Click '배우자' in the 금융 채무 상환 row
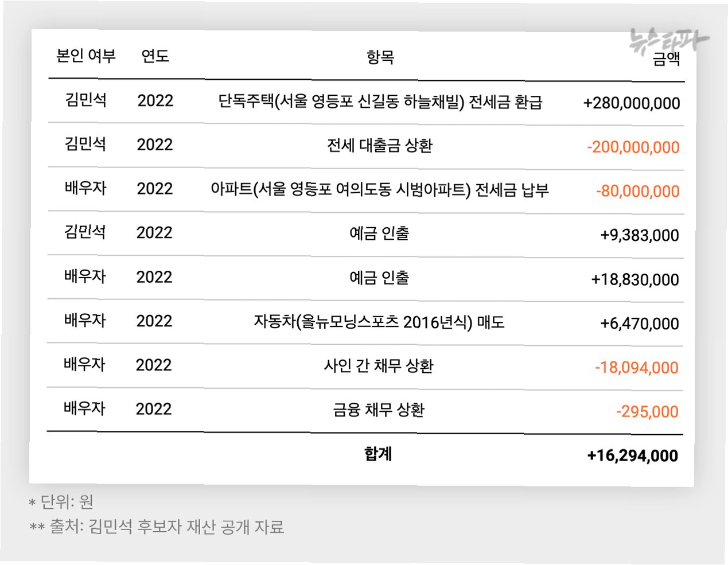Viewport: 728px width, 565px height. click(85, 408)
